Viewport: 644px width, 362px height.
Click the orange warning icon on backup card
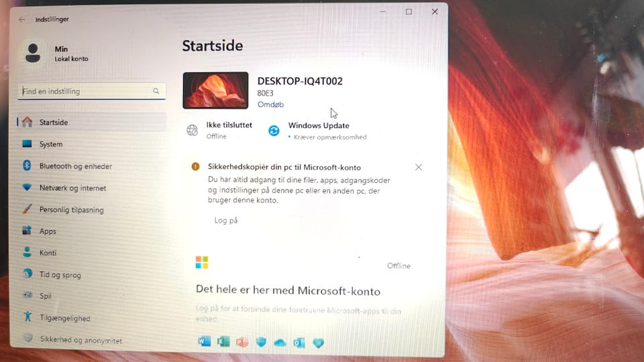(195, 166)
